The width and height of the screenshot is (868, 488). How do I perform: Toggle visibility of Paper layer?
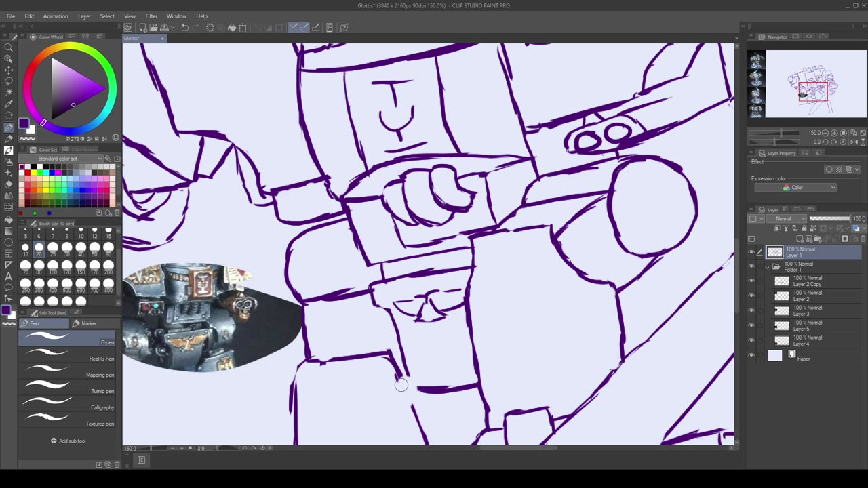[751, 355]
